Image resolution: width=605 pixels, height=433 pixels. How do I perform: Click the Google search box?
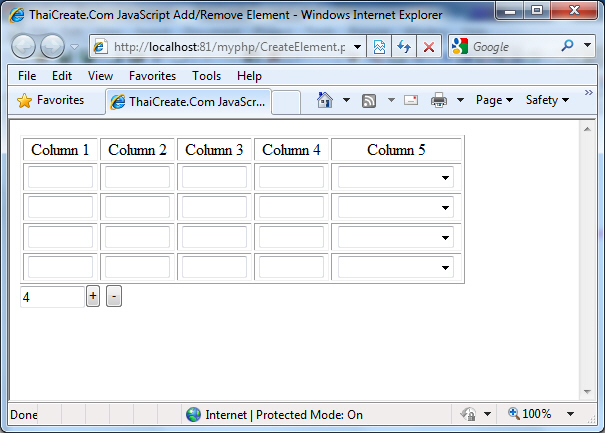point(513,47)
